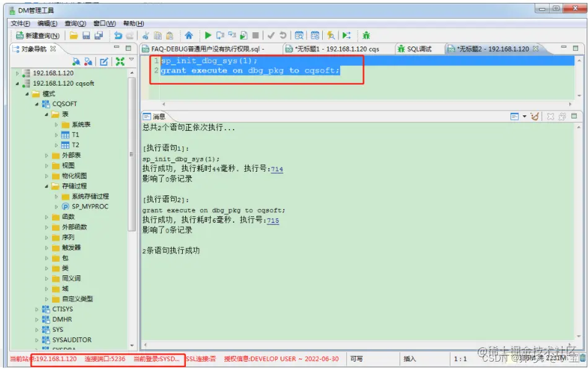Open the 文件(F) menu
This screenshot has width=588, height=369.
click(x=20, y=24)
